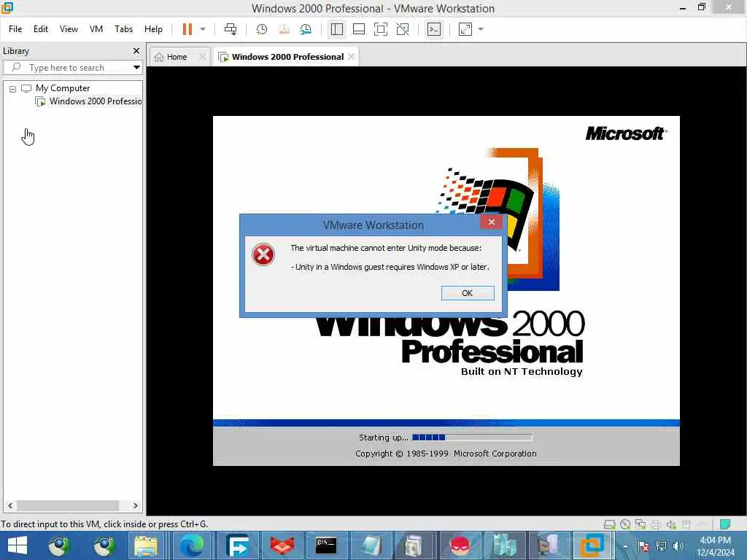Screen dimensions: 747x560
Task: Open the Help menu
Action: (x=153, y=29)
